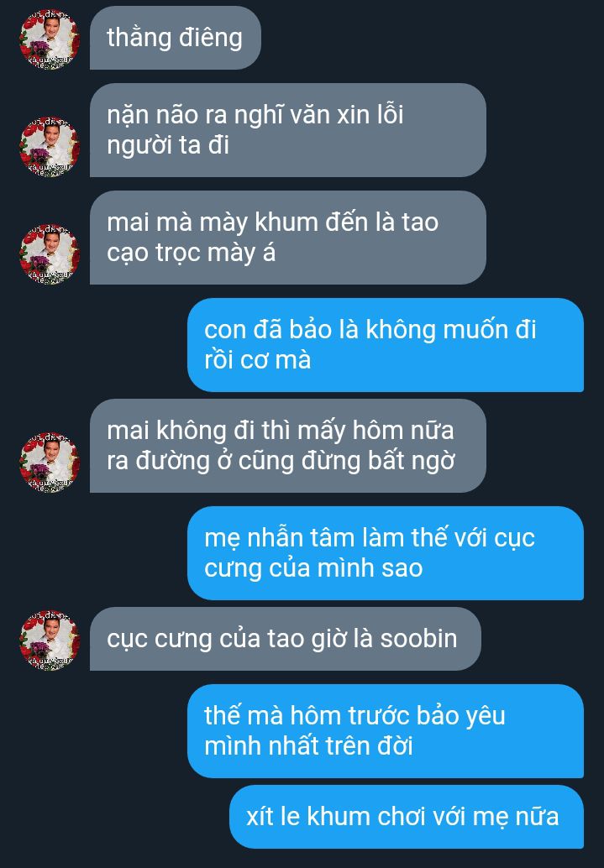Click the text 'mình nhất trên đời'
The image size is (604, 868).
[x=308, y=746]
